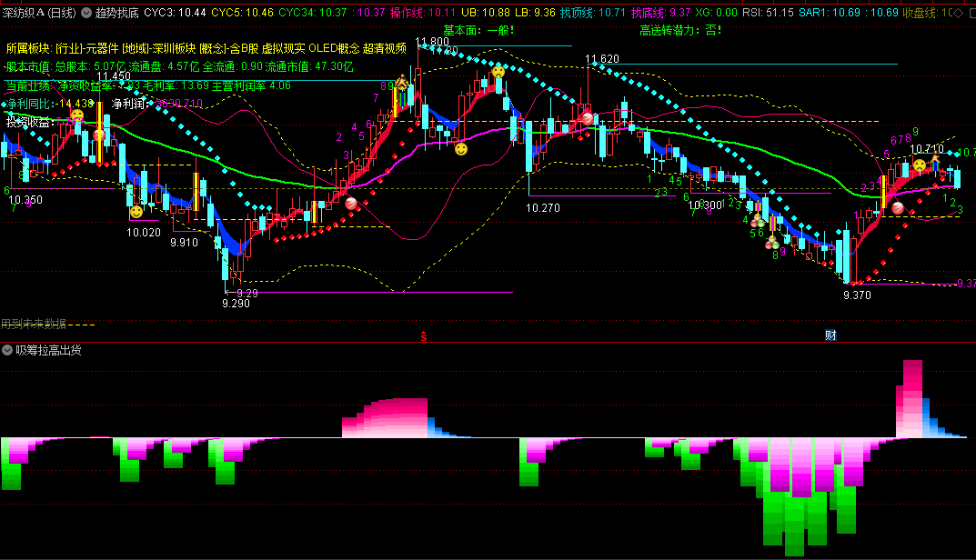Click the multi-ball cluster icon above green 8
This screenshot has width=976, height=560.
tap(772, 242)
